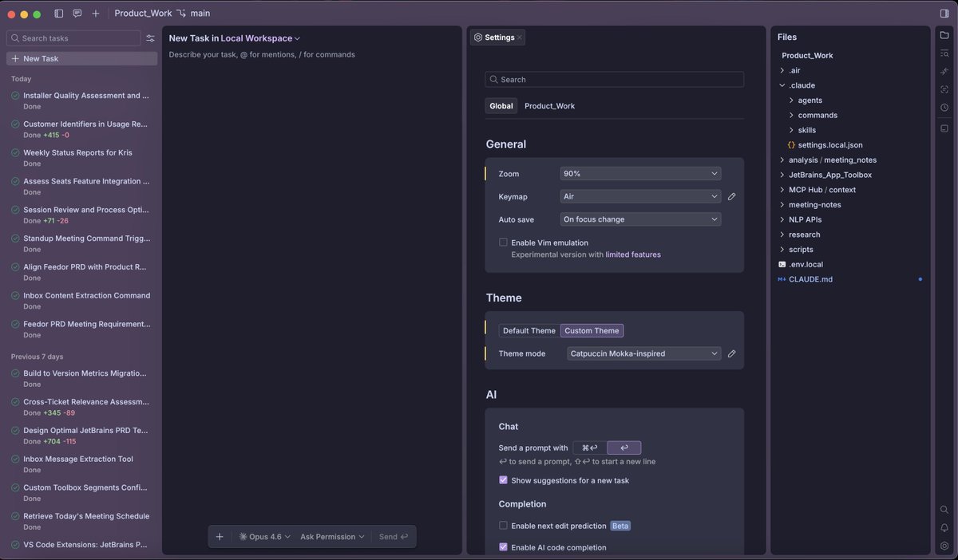
Task: Click the Settings search field
Action: click(x=614, y=80)
